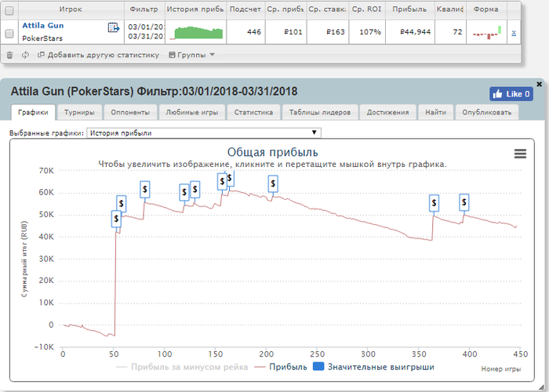This screenshot has height=392, width=549.
Task: Open Выбранные графики dropdown История прибыли
Action: click(203, 133)
